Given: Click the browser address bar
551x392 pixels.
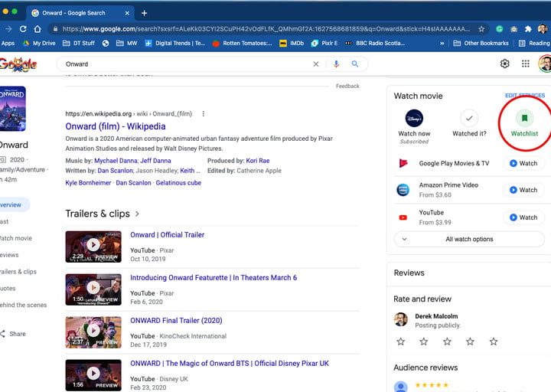Looking at the screenshot, I should point(266,29).
